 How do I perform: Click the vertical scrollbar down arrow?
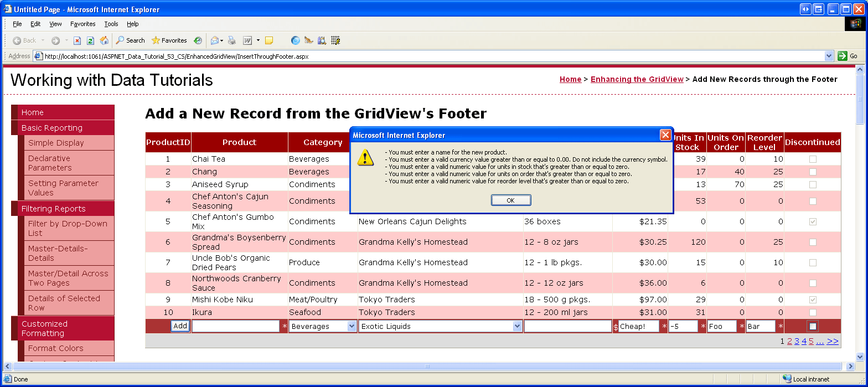860,357
